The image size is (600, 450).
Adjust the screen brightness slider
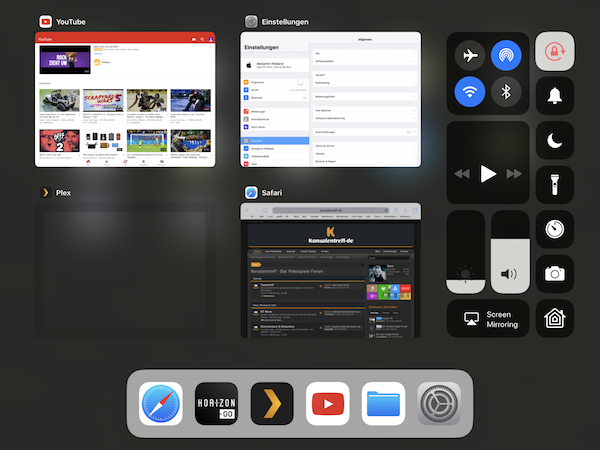pos(466,252)
